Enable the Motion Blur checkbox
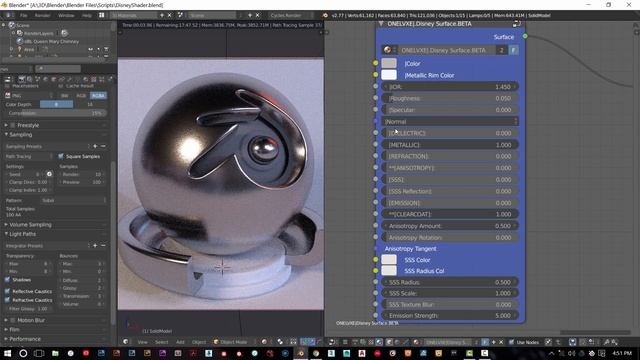 click(13, 320)
